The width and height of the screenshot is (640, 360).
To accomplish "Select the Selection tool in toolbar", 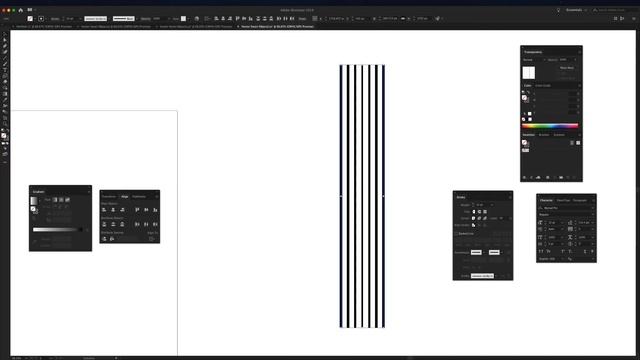I will pos(4,34).
